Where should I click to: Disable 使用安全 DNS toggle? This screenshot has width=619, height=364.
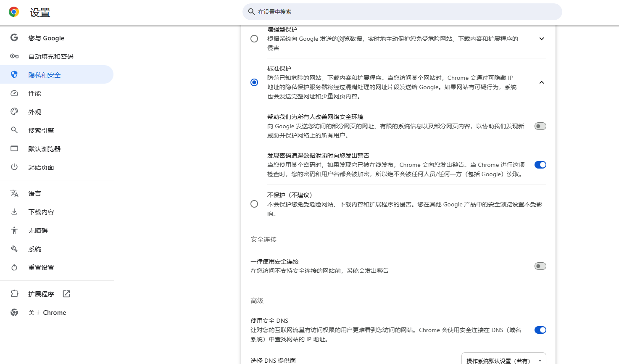pyautogui.click(x=540, y=330)
